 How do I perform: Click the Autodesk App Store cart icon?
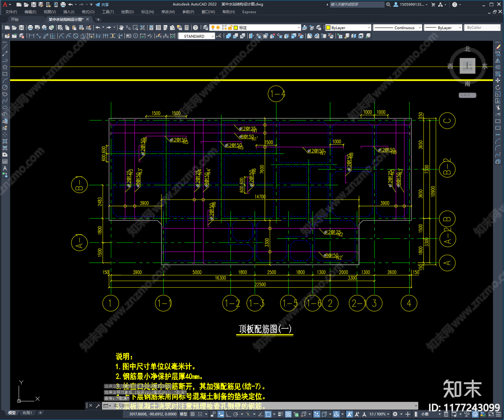point(433,4)
